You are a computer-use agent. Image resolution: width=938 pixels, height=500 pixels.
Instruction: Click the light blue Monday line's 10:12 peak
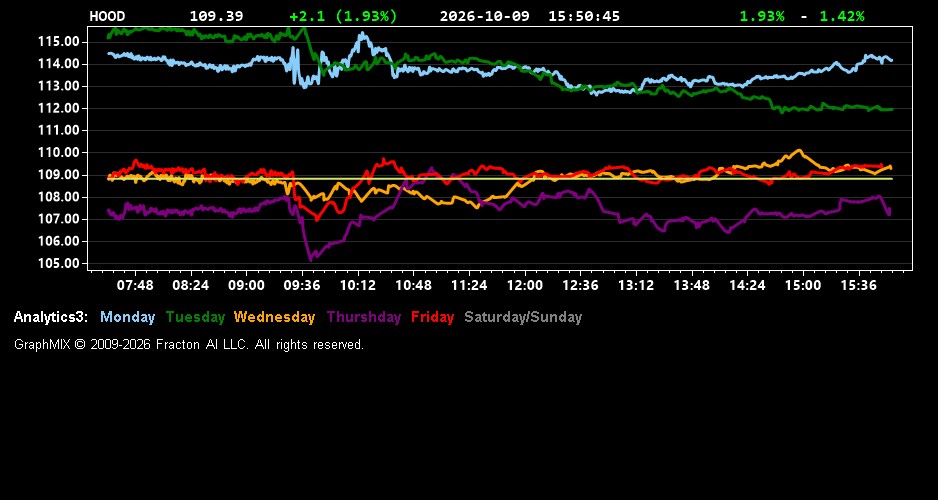362,35
